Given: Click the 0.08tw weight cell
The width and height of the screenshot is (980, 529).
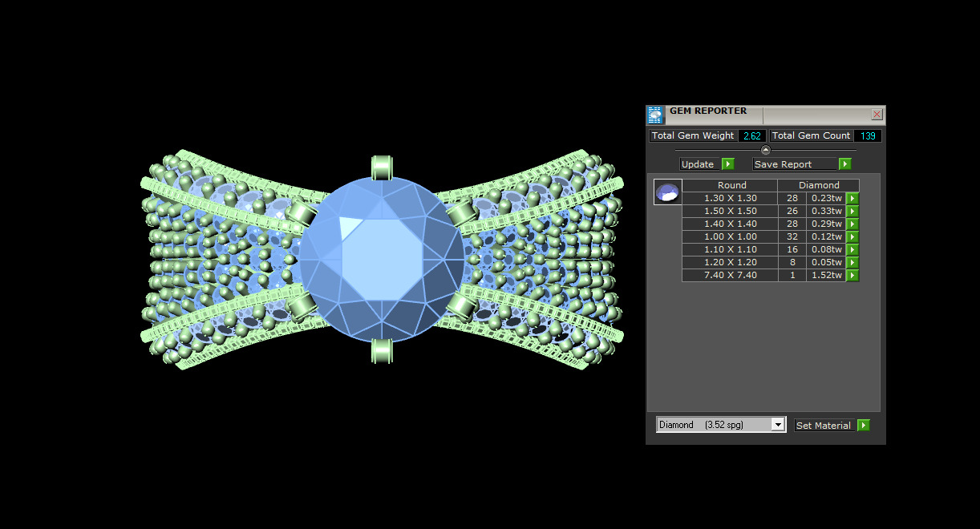Looking at the screenshot, I should [x=826, y=250].
